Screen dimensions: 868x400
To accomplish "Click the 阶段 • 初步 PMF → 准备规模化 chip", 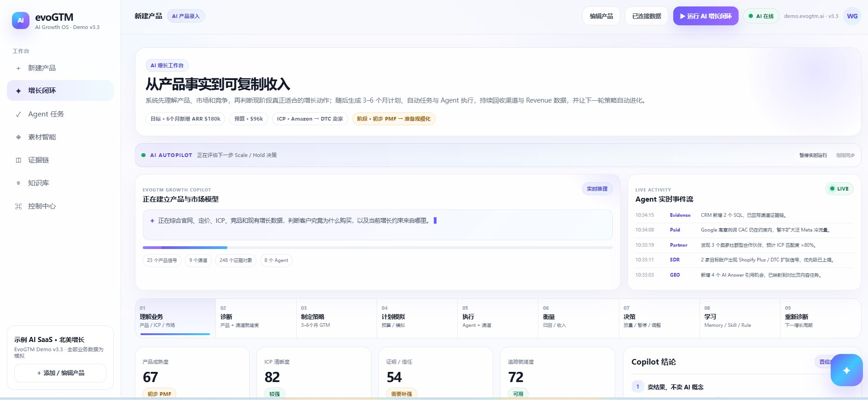I will click(394, 119).
